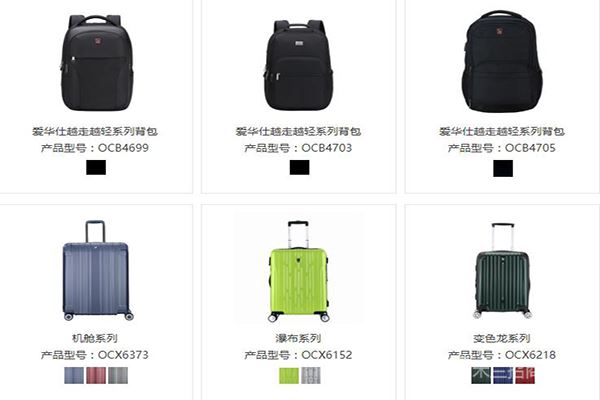
Task: Open the 瀑布系列 product title link
Action: [x=298, y=338]
